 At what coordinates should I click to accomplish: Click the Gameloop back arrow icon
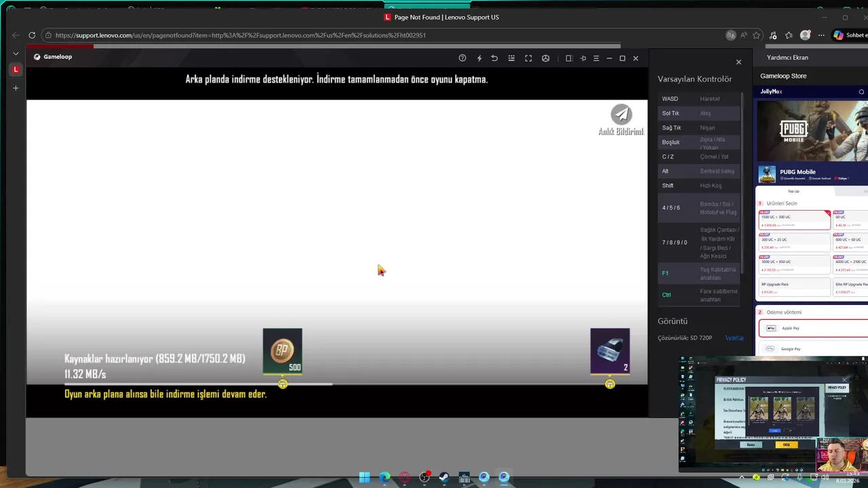494,58
